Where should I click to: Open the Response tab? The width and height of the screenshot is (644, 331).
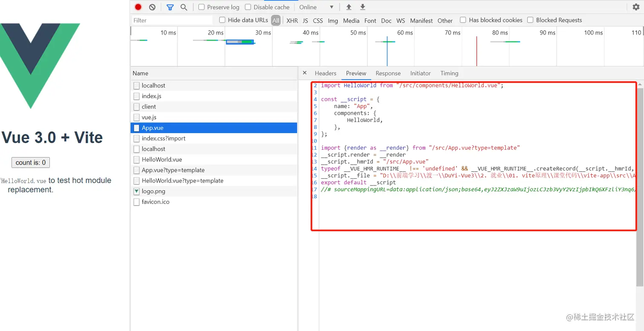click(388, 73)
